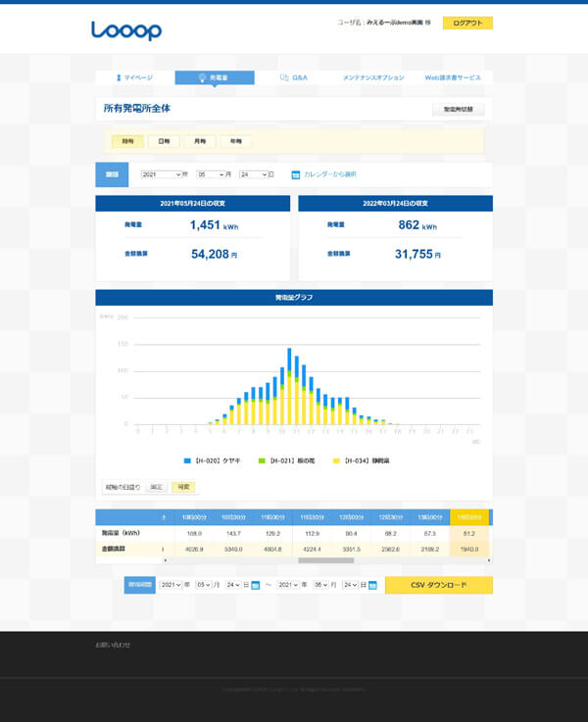Viewport: 588px width, 722px height.
Task: Open CSV end day dropdown
Action: coord(351,585)
